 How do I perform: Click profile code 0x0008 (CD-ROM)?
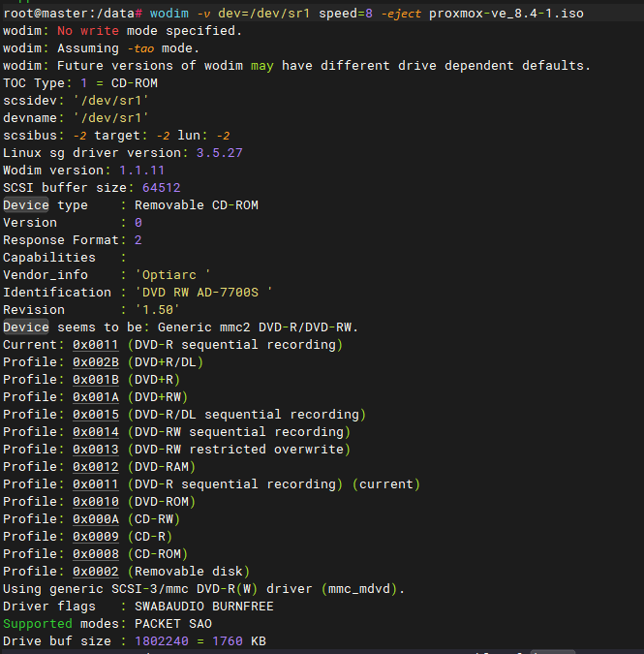[96, 554]
